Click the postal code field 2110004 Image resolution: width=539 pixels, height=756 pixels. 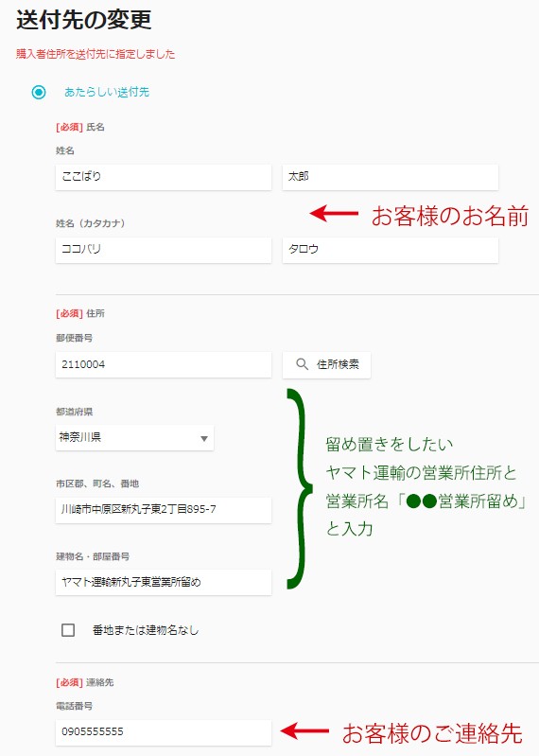(x=164, y=364)
